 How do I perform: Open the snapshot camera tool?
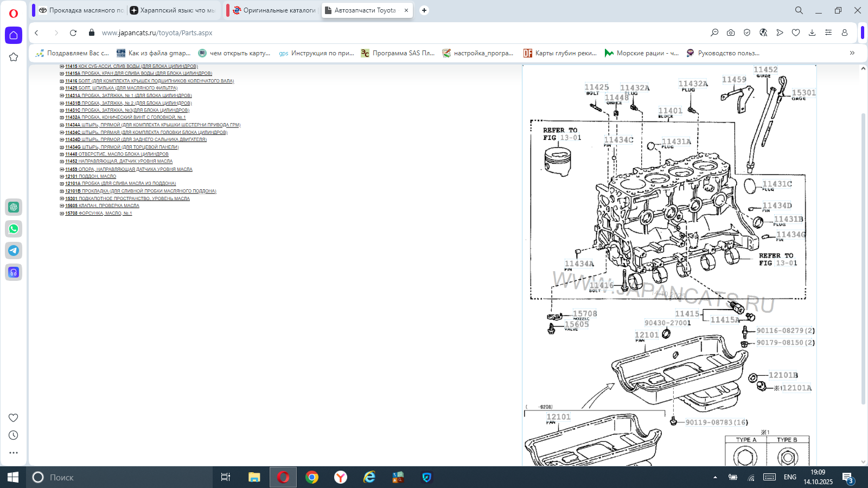click(731, 33)
